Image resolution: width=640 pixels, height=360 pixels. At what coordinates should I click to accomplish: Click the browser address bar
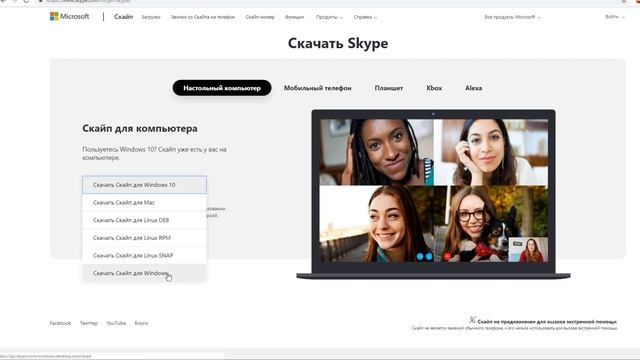(x=327, y=2)
